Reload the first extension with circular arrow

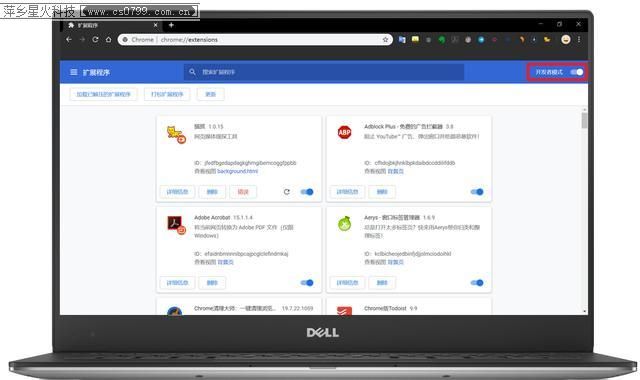287,192
